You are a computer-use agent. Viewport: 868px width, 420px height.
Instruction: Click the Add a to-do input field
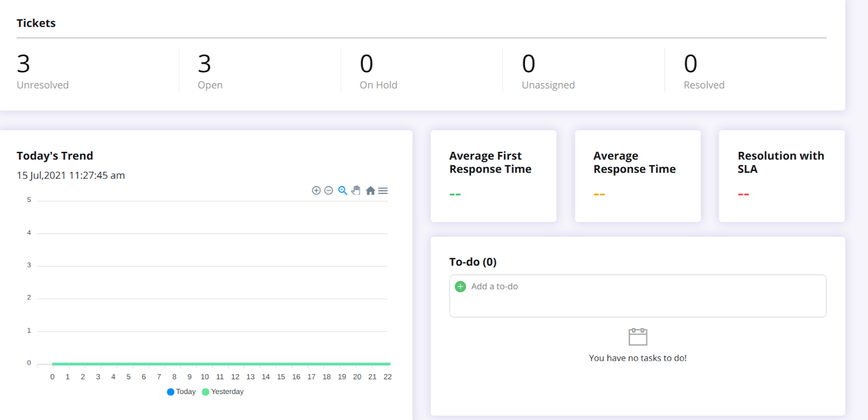point(637,296)
